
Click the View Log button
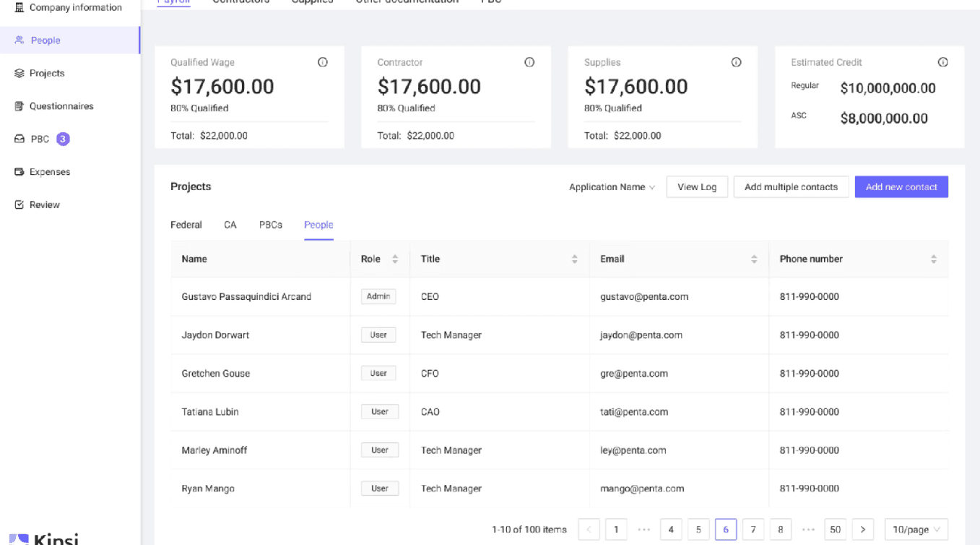pos(697,187)
